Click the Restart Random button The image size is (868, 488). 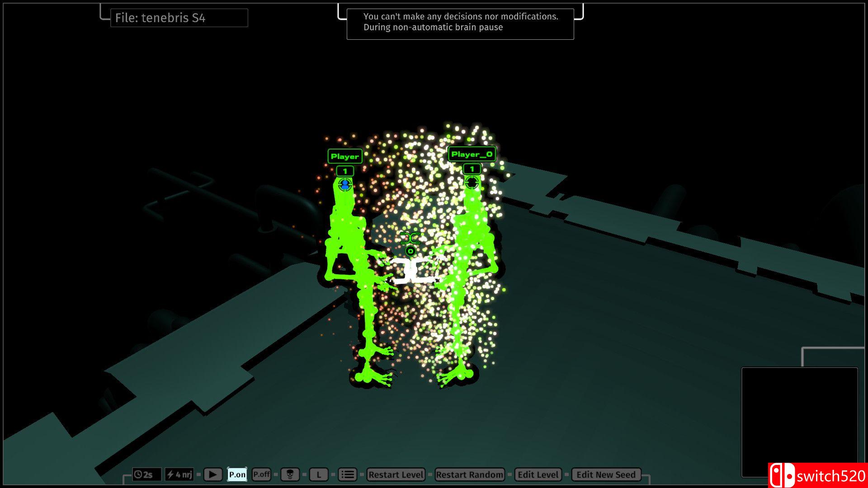(x=469, y=474)
